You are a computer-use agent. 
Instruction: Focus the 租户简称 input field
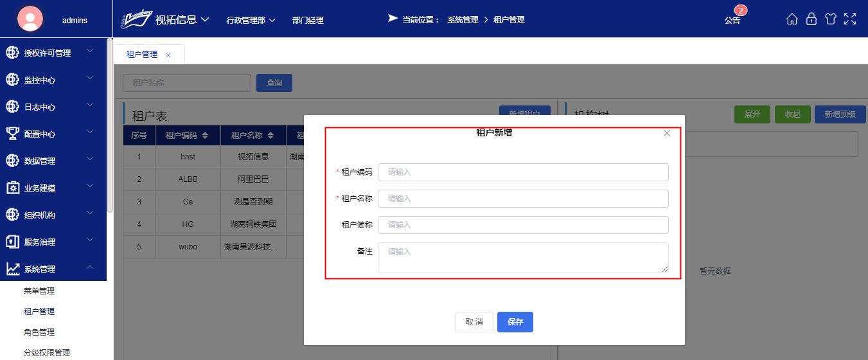pyautogui.click(x=523, y=225)
